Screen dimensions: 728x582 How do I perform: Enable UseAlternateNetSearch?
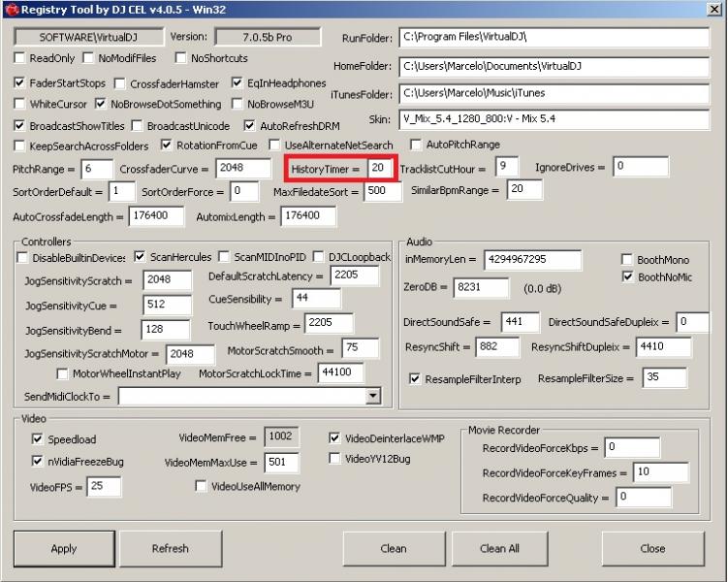[x=274, y=145]
